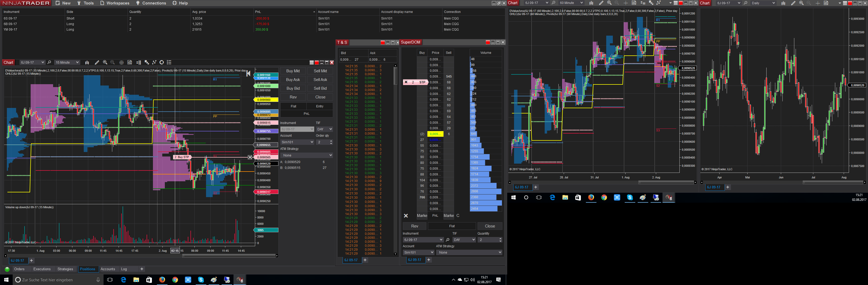Toggle crosshair tool in 15 Minute chart
The width and height of the screenshot is (868, 285).
pyautogui.click(x=121, y=63)
